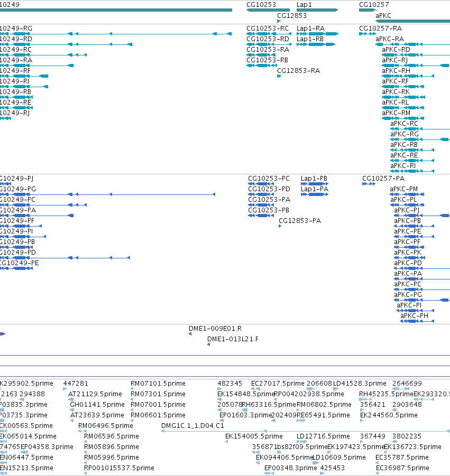Select protein Lap1-PB label
Screen dimensions: 450x476
(314, 178)
